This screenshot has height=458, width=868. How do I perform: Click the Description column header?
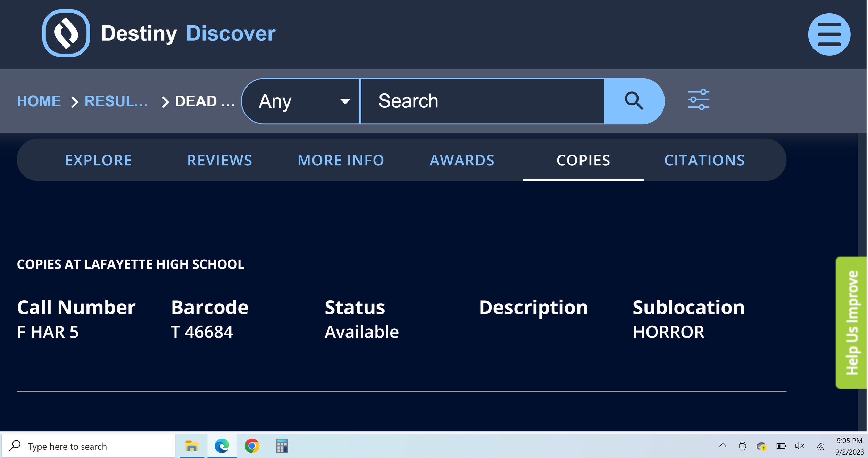tap(533, 308)
